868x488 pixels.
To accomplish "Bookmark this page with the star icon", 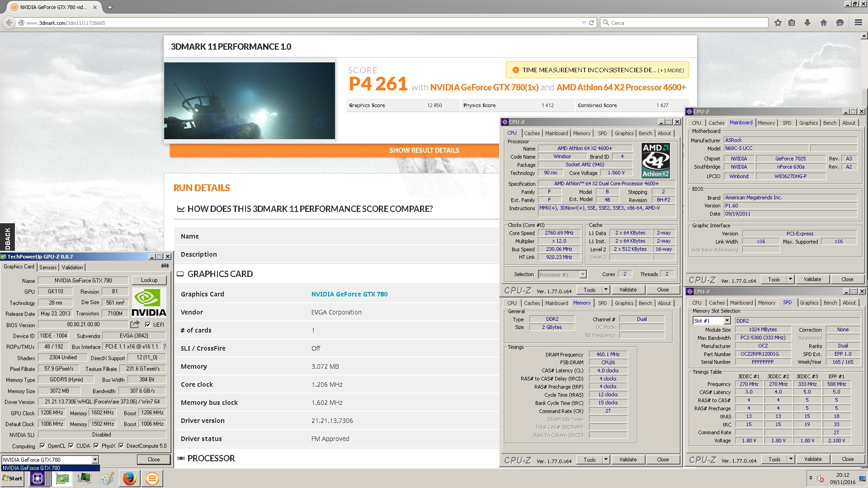I will 778,23.
